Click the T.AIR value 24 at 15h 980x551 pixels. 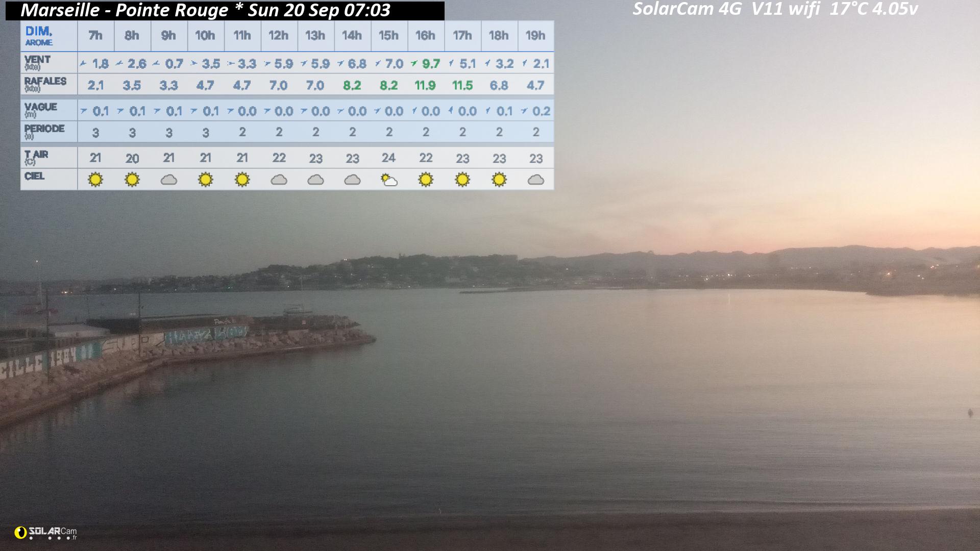click(x=388, y=158)
